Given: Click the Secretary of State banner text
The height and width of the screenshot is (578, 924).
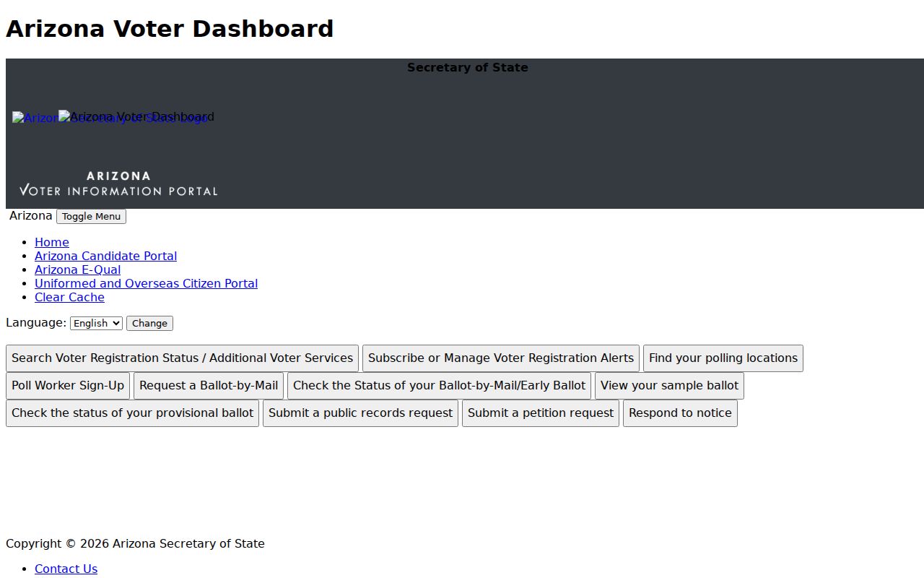Looking at the screenshot, I should pos(468,67).
